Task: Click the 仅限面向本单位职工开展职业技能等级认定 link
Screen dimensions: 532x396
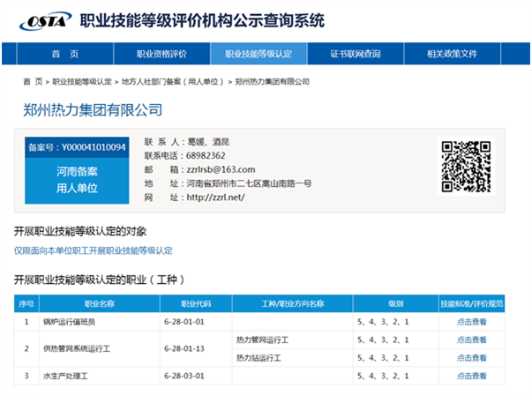Action: tap(94, 250)
